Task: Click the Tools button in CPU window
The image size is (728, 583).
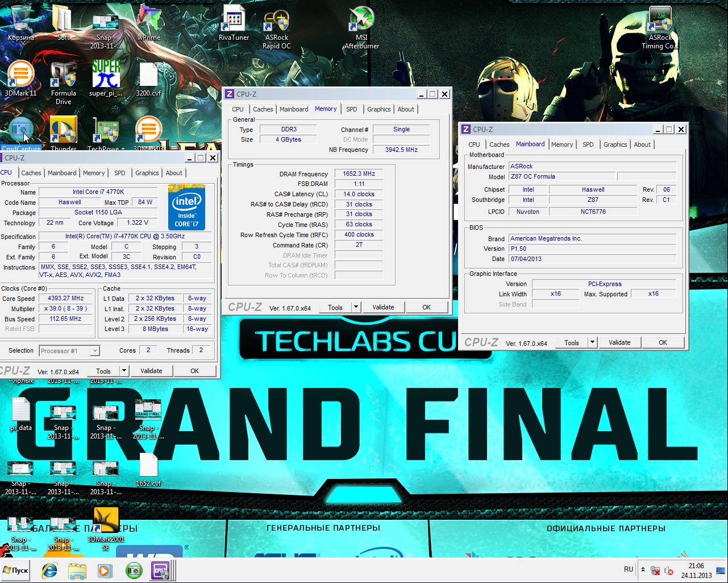Action: tap(103, 371)
